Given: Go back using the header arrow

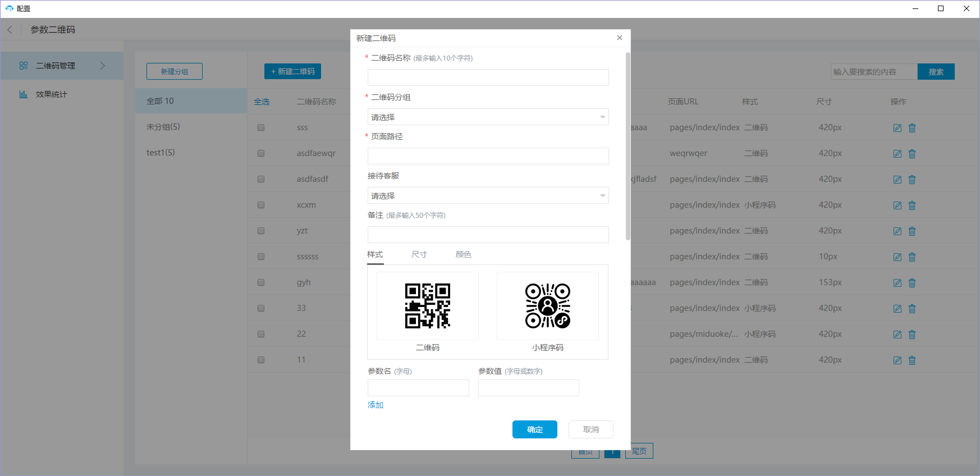Looking at the screenshot, I should click(x=10, y=30).
